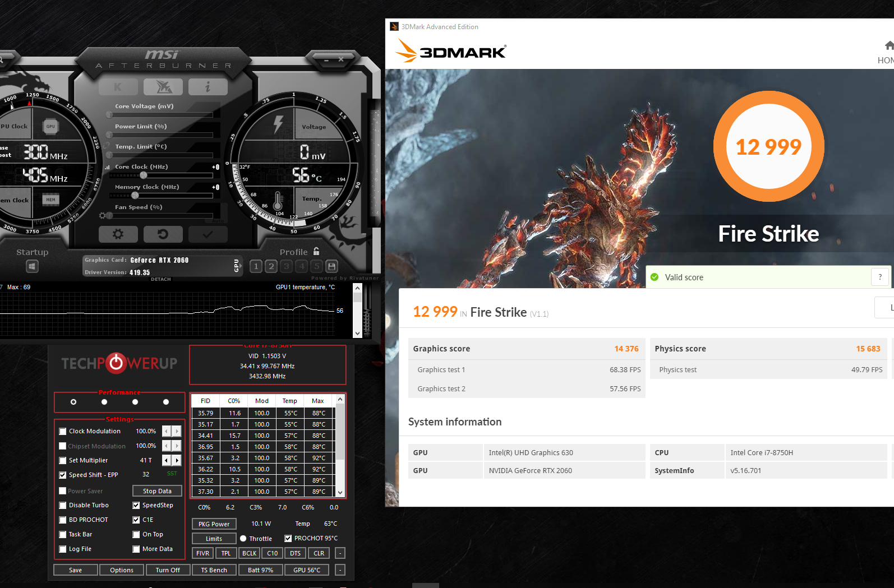Check the More Data option
This screenshot has width=894, height=588.
[136, 549]
